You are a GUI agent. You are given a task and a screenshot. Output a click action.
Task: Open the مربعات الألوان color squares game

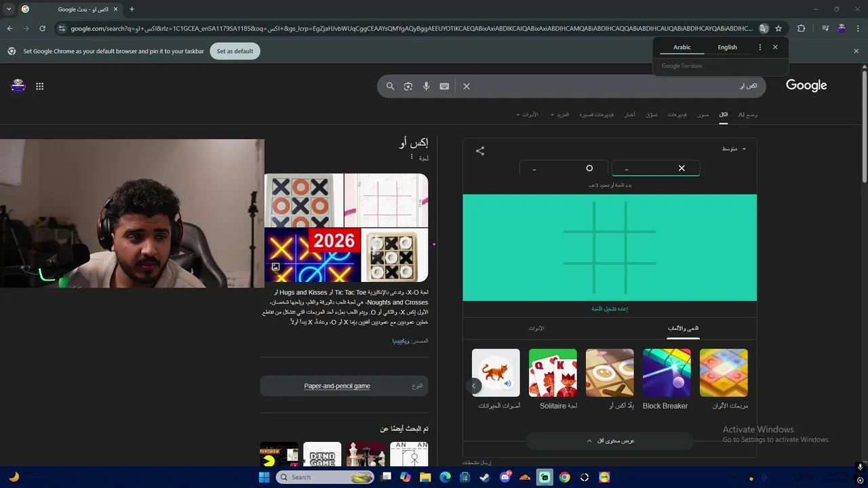(x=724, y=380)
